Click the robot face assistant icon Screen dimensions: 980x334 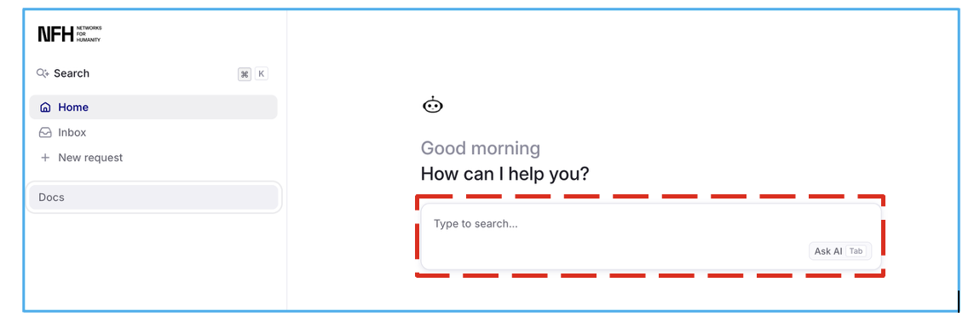pyautogui.click(x=433, y=106)
